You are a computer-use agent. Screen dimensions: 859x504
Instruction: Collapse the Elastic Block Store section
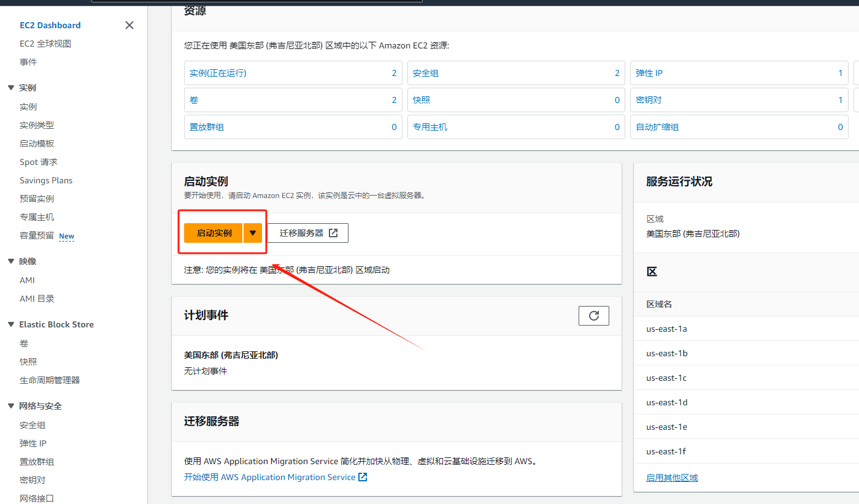click(11, 324)
